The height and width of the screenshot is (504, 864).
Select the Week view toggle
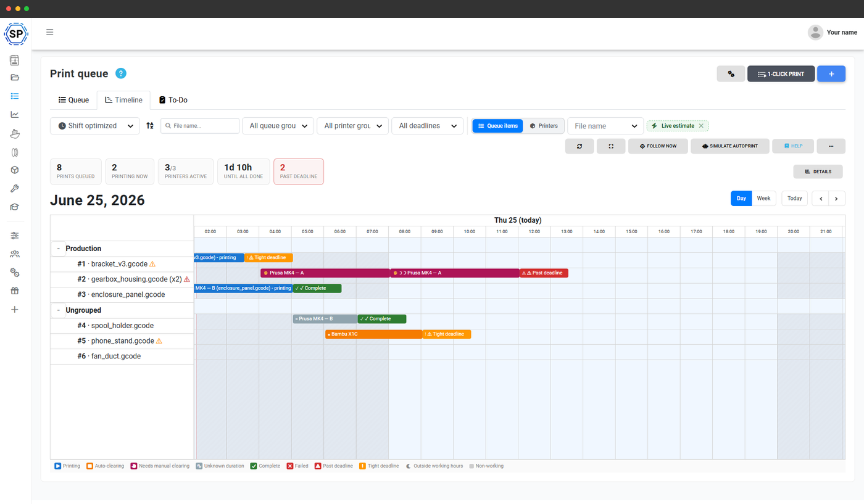(764, 199)
